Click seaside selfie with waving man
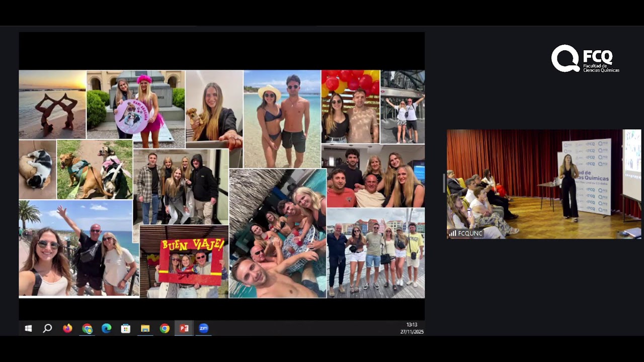The height and width of the screenshot is (362, 644). [79, 248]
